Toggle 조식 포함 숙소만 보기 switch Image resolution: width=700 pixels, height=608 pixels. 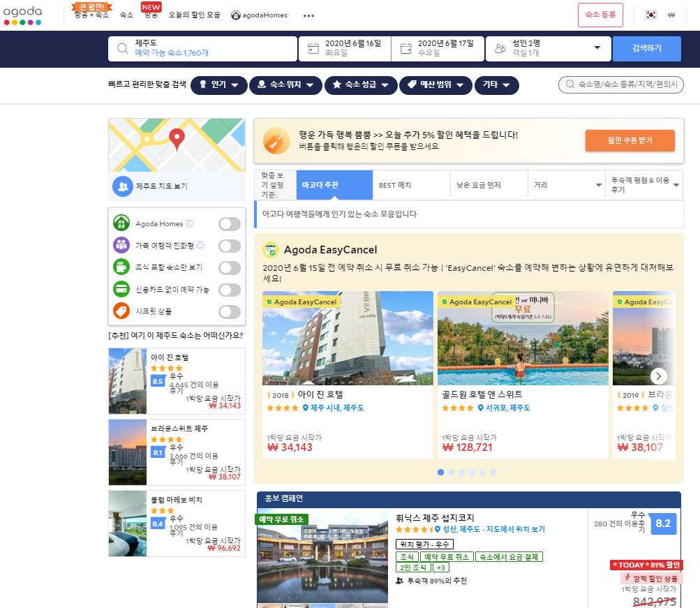[230, 267]
